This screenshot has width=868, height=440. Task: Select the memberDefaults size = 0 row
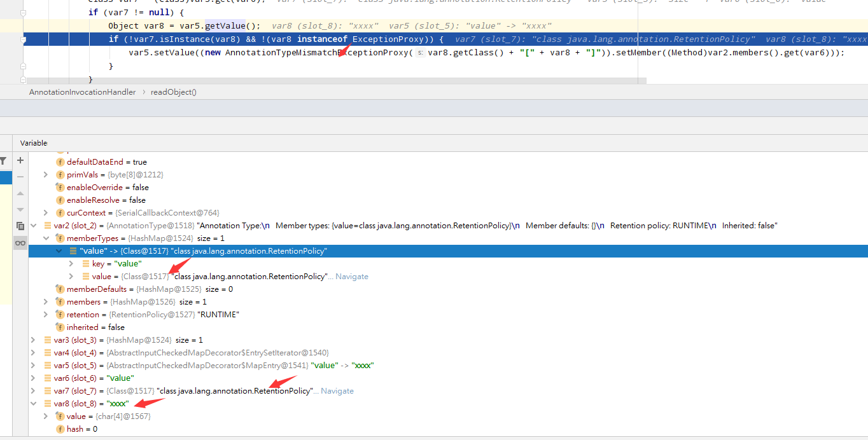point(448,289)
